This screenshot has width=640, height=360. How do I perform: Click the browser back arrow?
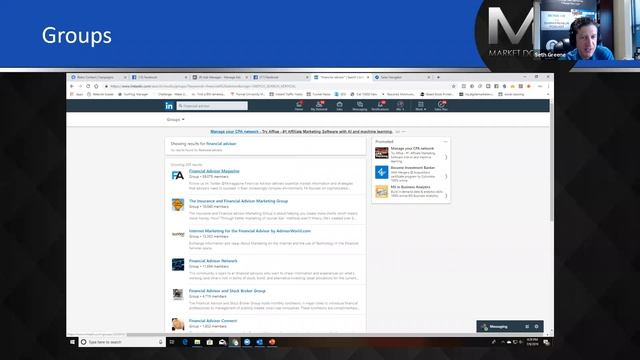coord(72,86)
